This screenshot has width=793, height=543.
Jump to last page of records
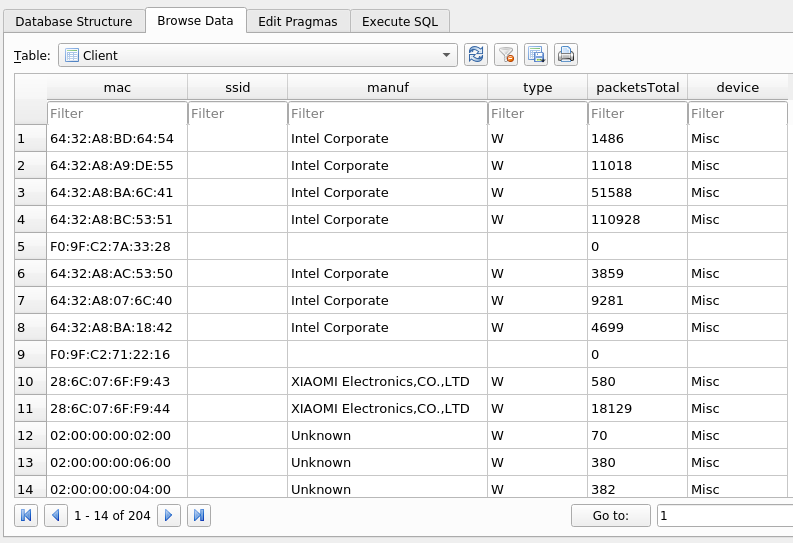199,515
